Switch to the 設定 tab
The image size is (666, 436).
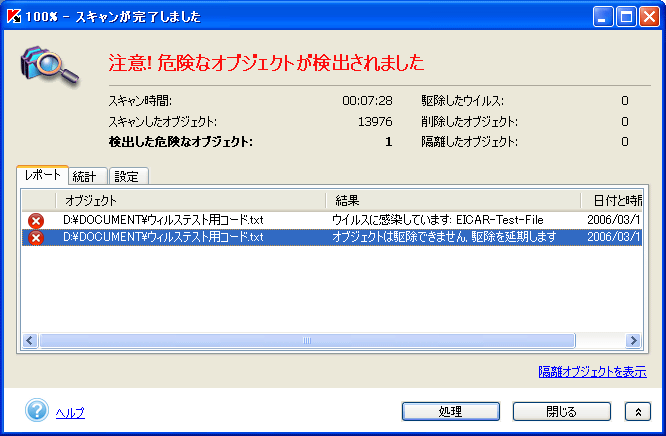click(129, 176)
